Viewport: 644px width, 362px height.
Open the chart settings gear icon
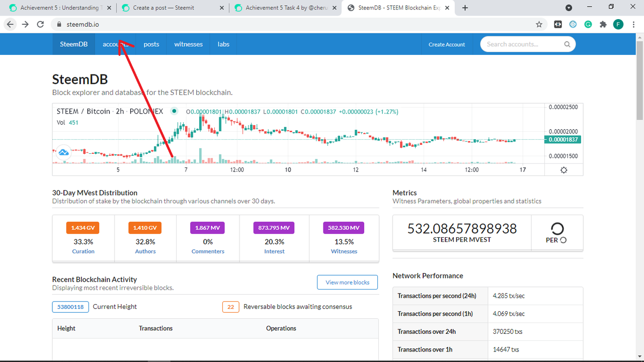pyautogui.click(x=563, y=170)
